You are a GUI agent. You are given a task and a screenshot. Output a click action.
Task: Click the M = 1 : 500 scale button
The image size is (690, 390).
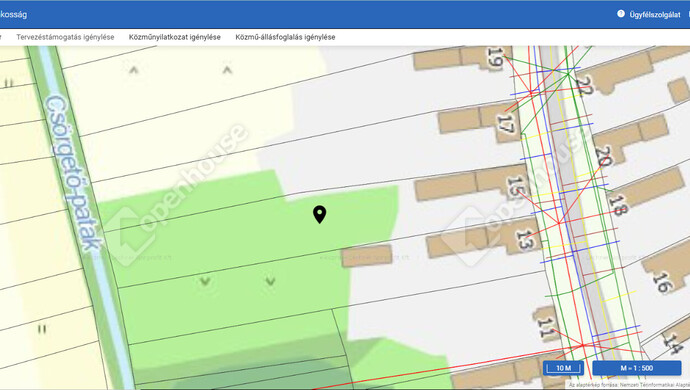636,368
